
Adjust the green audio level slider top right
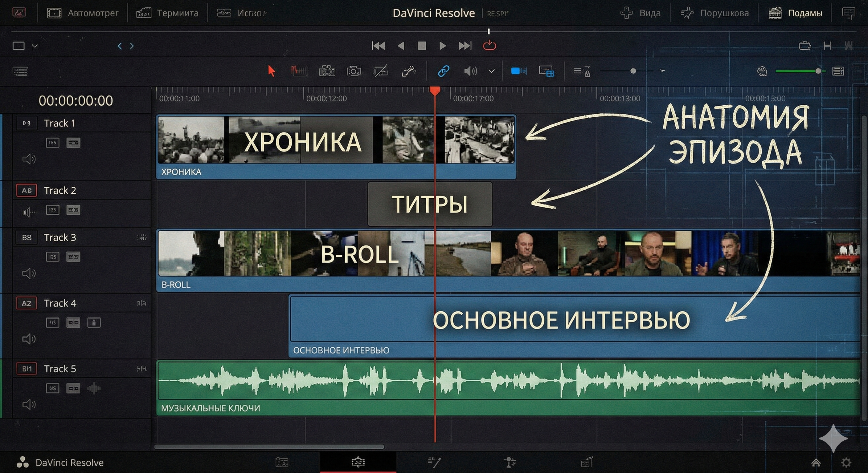[x=818, y=71]
